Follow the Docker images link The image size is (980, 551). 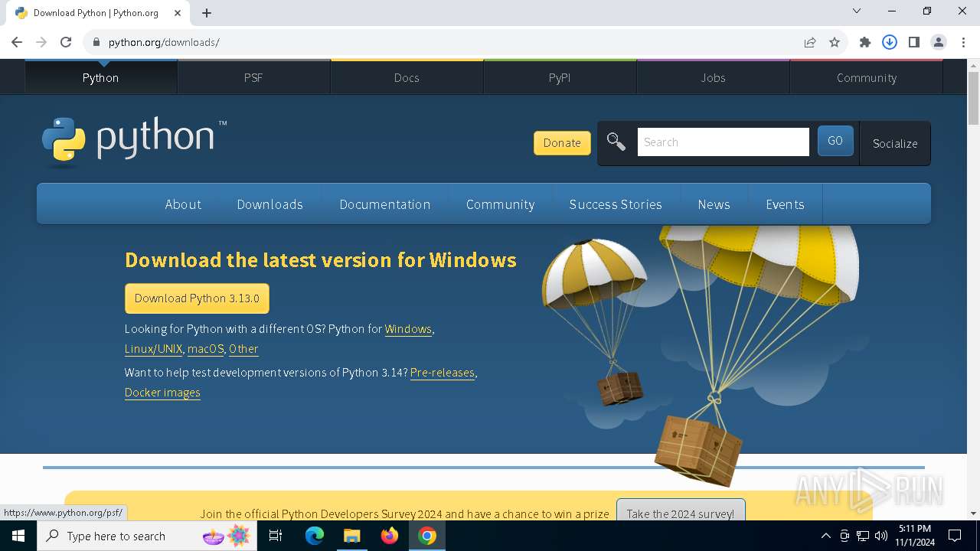[162, 393]
